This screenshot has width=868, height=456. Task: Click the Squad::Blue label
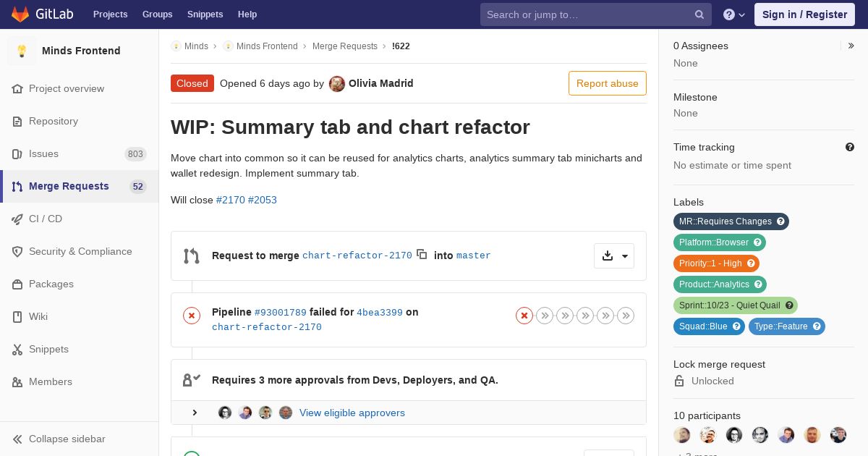[709, 326]
